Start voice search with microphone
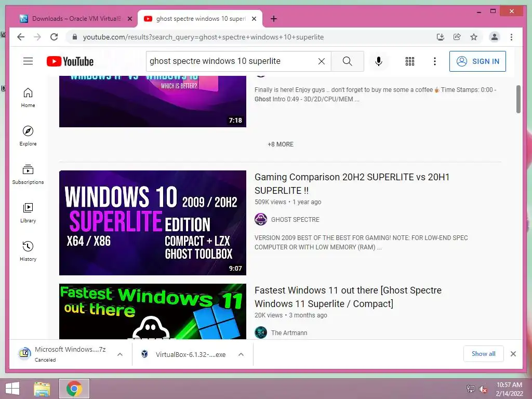 click(x=379, y=61)
